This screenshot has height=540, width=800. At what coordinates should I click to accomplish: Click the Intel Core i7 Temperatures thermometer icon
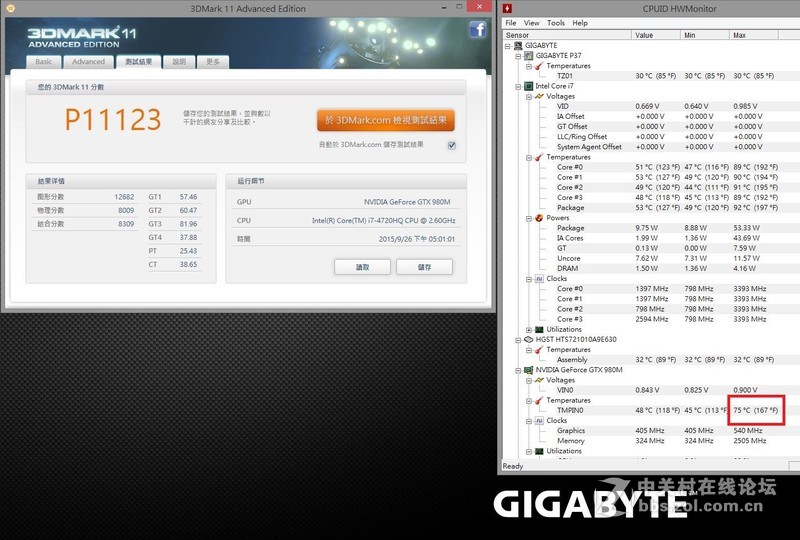539,157
